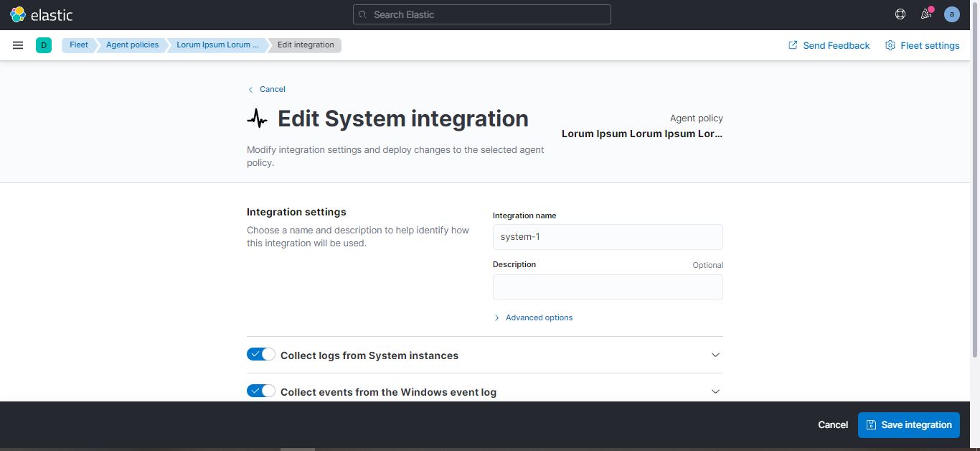Viewport: 980px width, 451px height.
Task: Open the help menu icon
Action: [900, 14]
